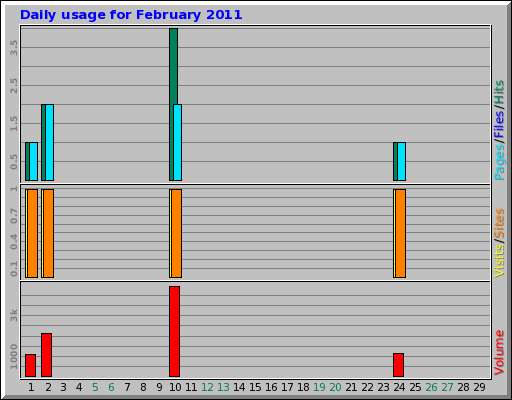The width and height of the screenshot is (512, 400).
Task: Click the '0.7' Visits axis value
Action: coord(14,216)
